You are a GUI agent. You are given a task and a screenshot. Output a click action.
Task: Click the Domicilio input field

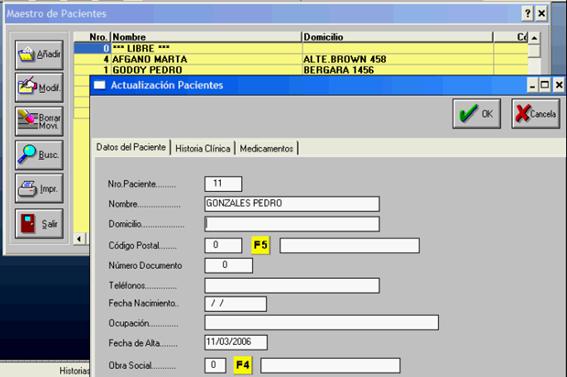click(x=292, y=224)
